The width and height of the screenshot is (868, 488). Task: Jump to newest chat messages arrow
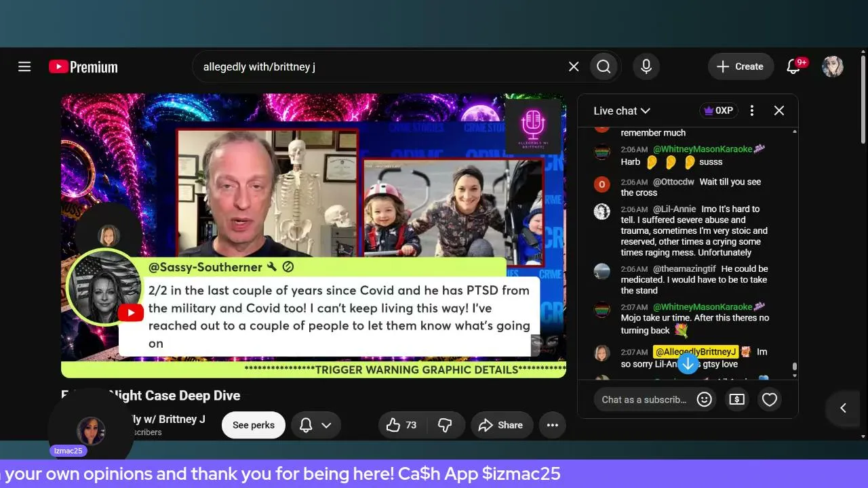coord(688,364)
